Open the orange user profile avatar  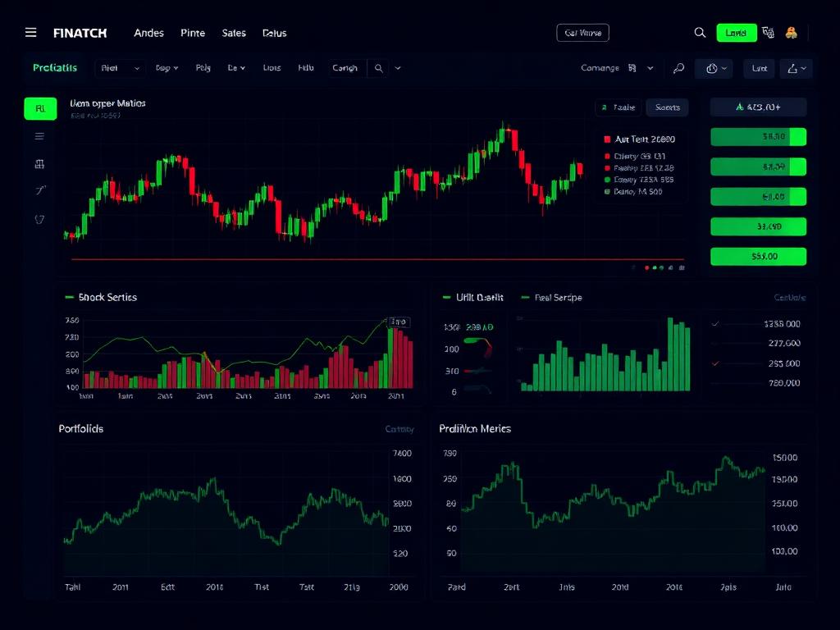pos(791,33)
